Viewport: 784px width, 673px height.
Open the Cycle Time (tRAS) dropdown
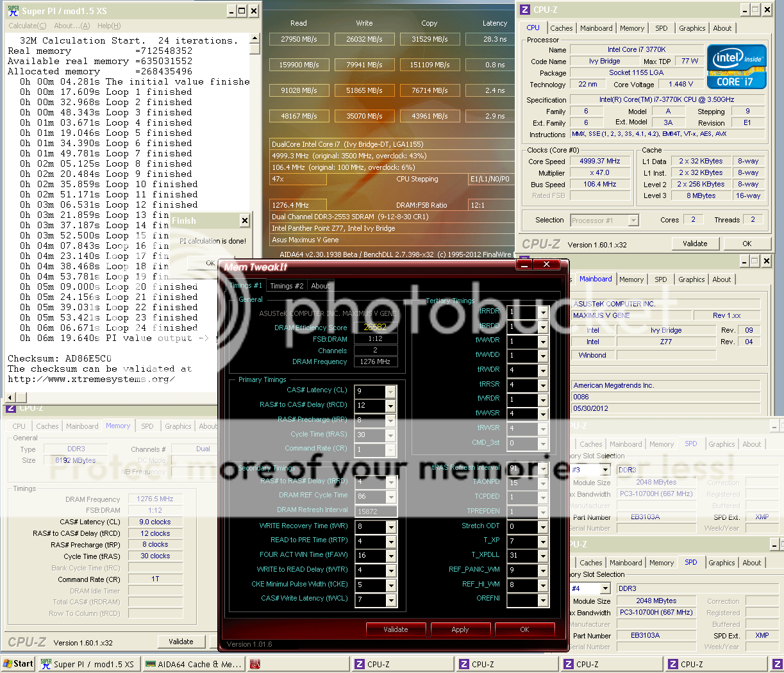coord(390,435)
